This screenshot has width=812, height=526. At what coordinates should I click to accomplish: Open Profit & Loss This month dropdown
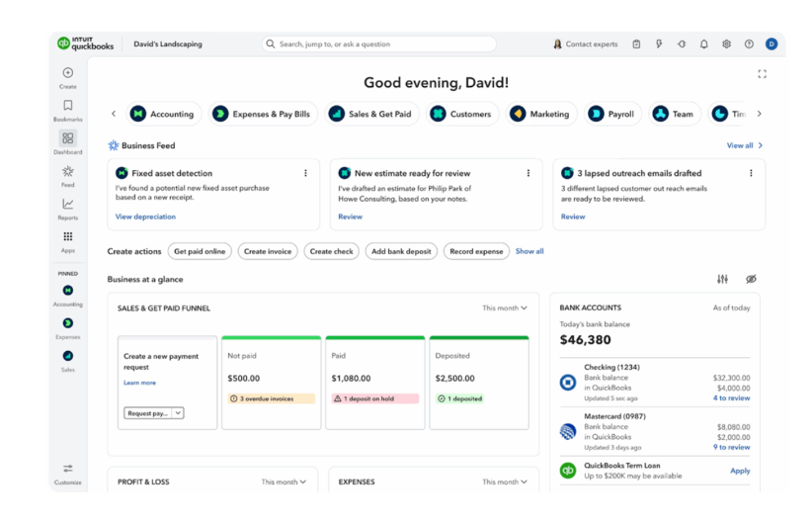284,482
